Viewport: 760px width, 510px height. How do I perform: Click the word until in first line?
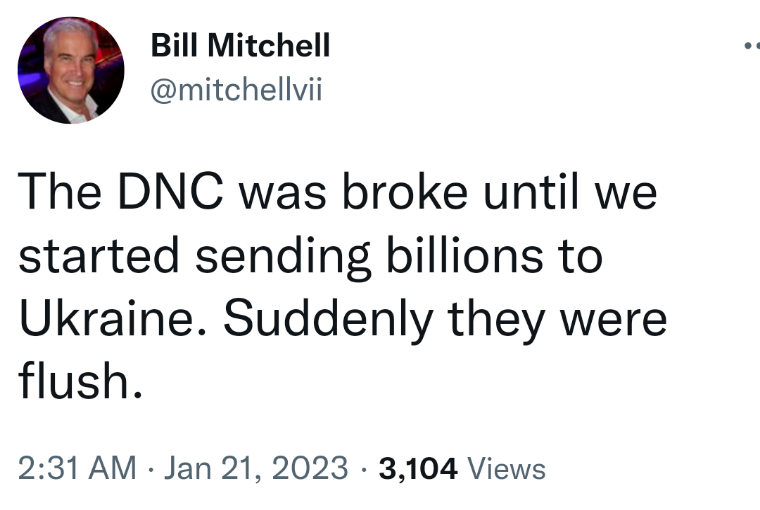tap(531, 191)
